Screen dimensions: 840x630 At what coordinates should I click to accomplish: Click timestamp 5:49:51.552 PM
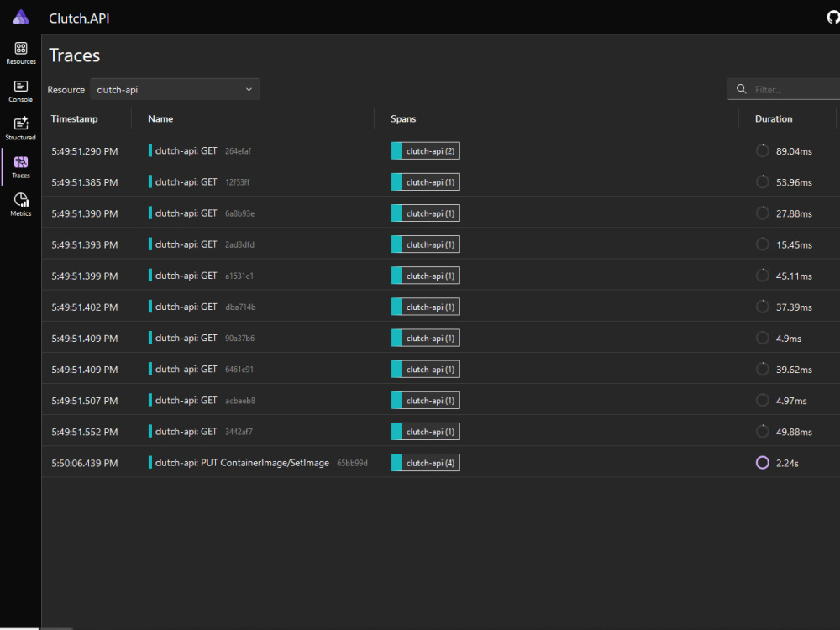[85, 432]
